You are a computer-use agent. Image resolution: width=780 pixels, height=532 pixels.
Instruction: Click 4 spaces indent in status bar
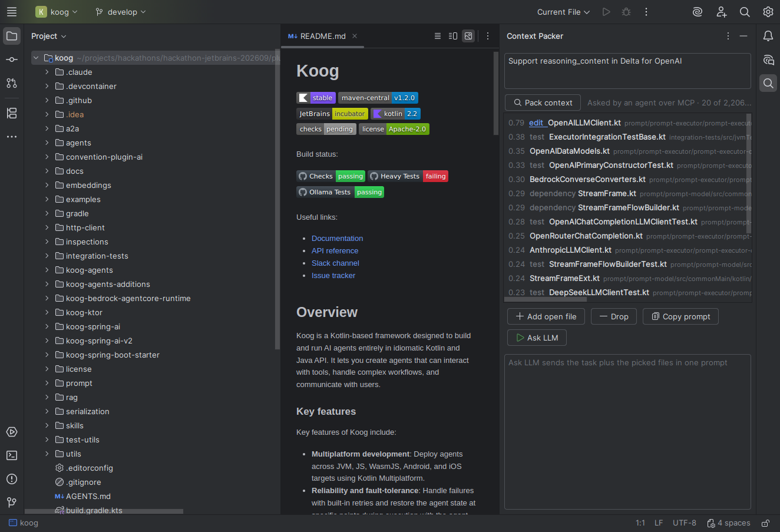pyautogui.click(x=729, y=523)
